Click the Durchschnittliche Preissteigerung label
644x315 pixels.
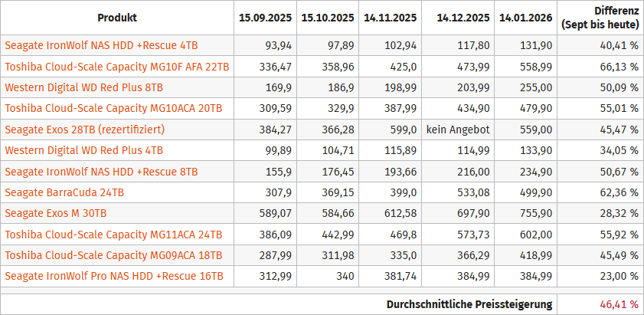[469, 304]
